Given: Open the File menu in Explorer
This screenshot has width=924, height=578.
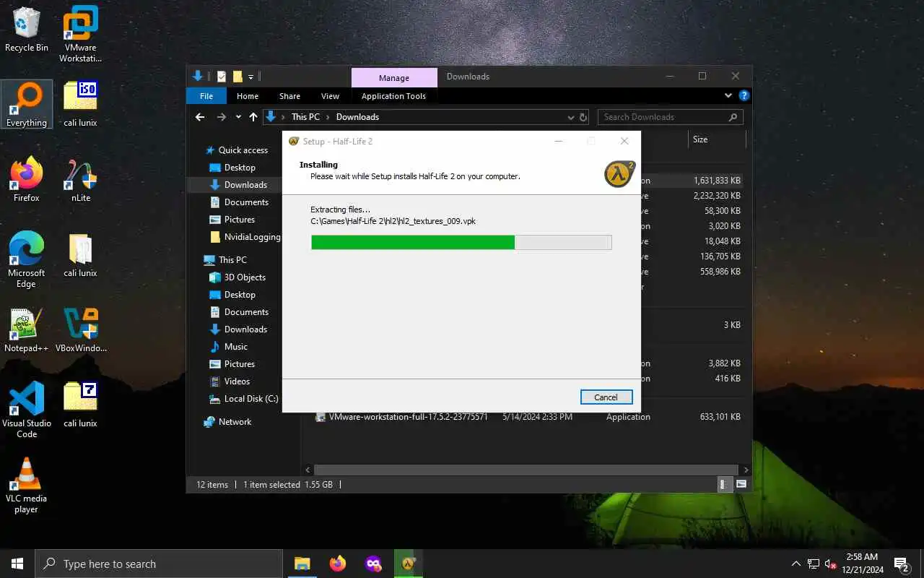Looking at the screenshot, I should coord(206,96).
